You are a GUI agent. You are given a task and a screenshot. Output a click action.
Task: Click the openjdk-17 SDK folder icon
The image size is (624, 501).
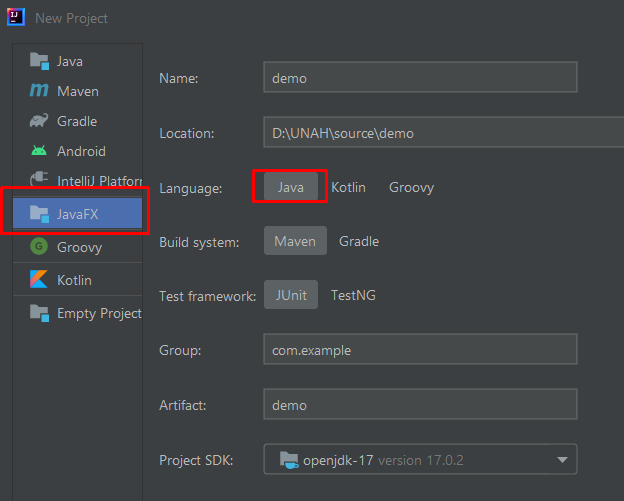point(289,460)
